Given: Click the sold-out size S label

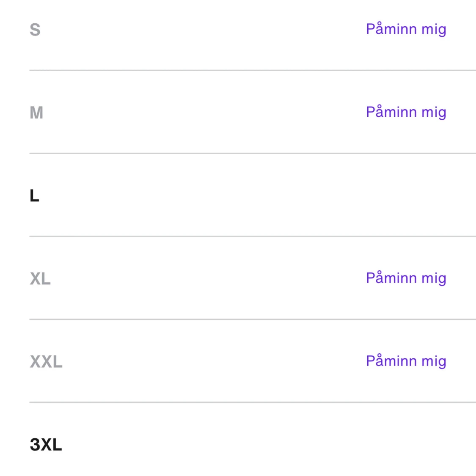Looking at the screenshot, I should click(35, 30).
